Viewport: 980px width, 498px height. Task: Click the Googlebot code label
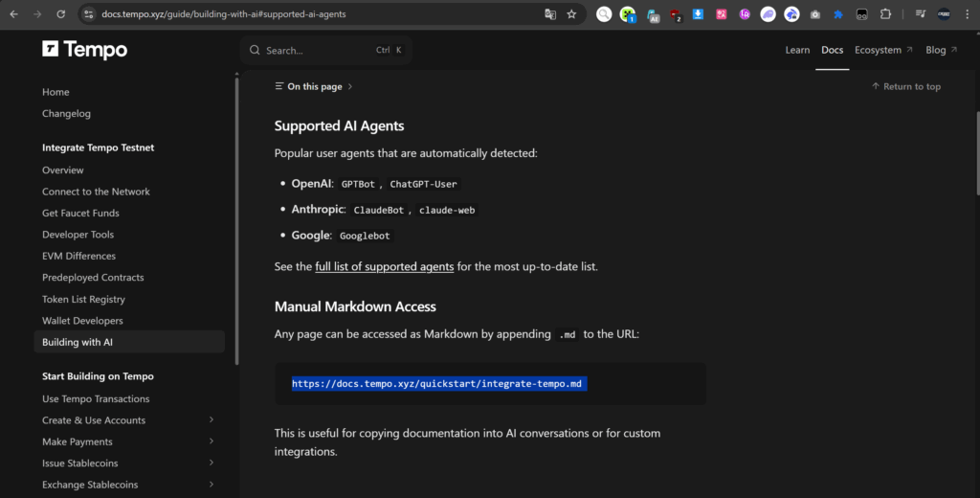click(x=365, y=236)
